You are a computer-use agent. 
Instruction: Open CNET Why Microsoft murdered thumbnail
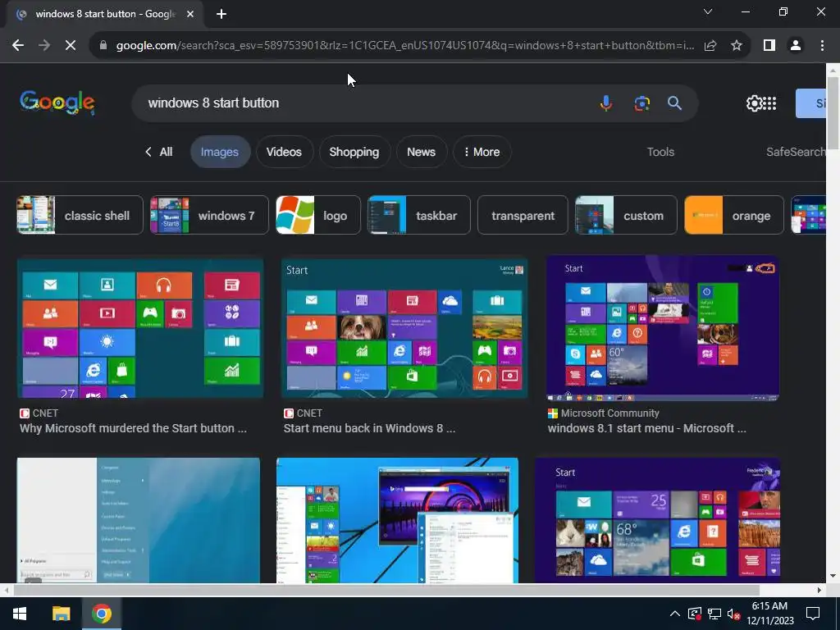click(140, 328)
